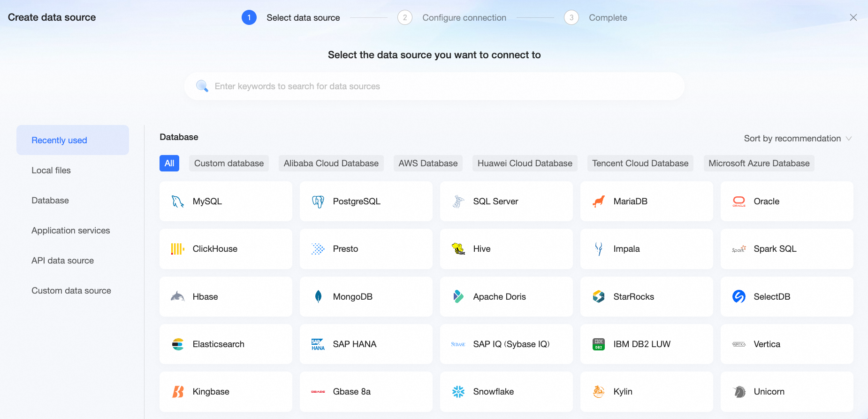
Task: Click the PostgreSQL label text
Action: [357, 202]
